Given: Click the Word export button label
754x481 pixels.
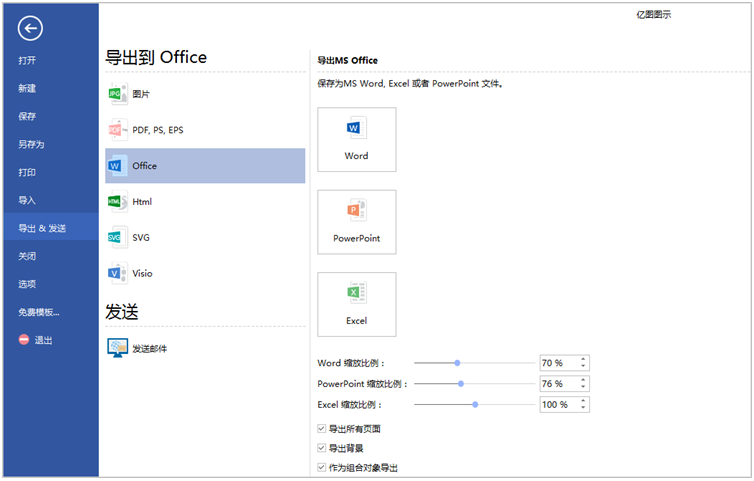Looking at the screenshot, I should tap(356, 156).
